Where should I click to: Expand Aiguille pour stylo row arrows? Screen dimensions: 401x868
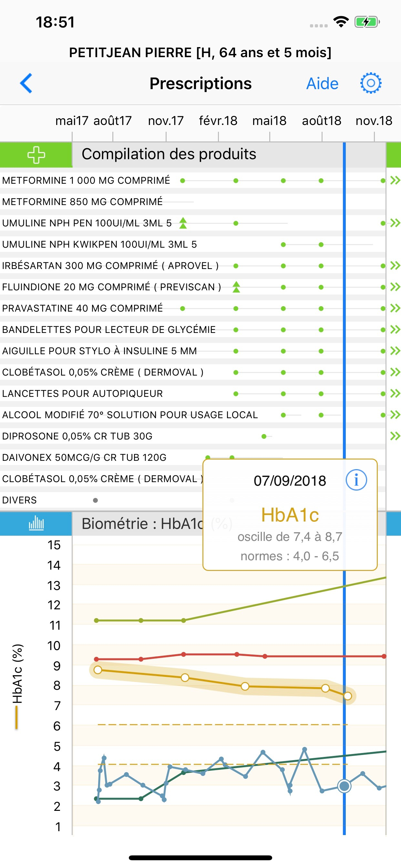(395, 351)
